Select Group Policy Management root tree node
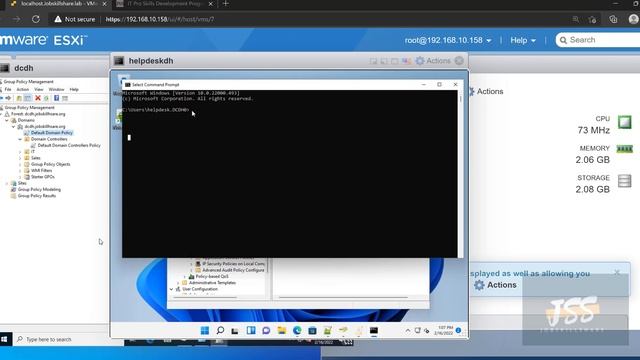Viewport: 640px width, 360px height. click(x=29, y=108)
